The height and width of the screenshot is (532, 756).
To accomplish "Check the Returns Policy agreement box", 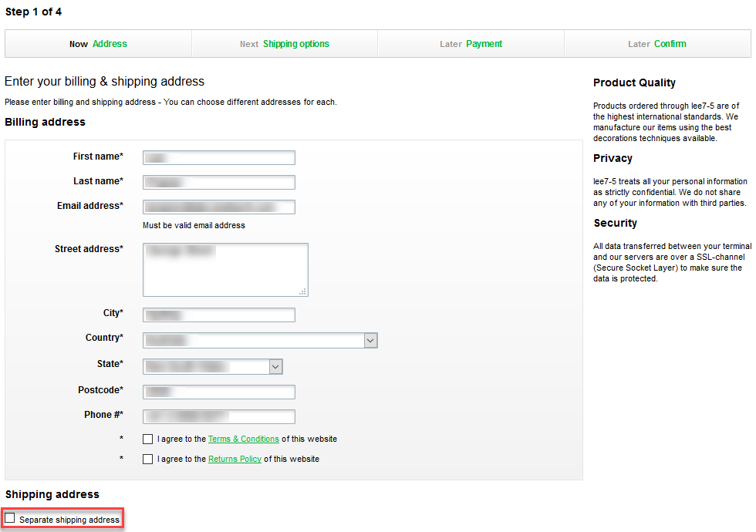I will (147, 459).
